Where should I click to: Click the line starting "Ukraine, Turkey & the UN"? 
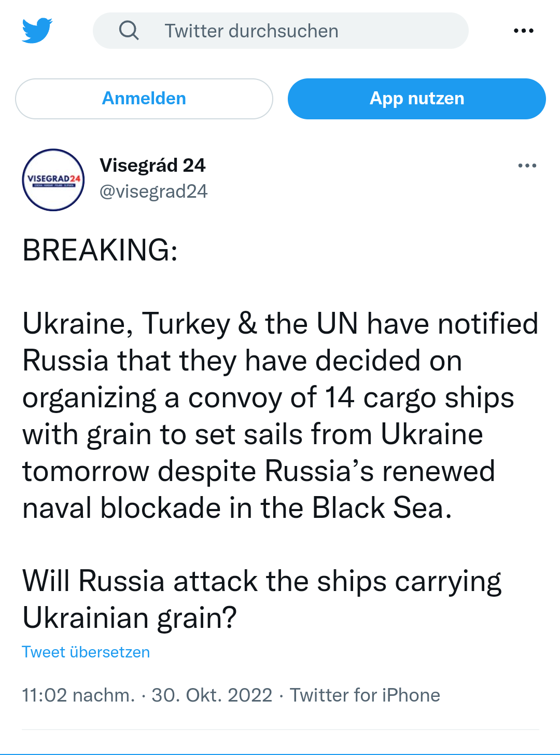point(280,324)
